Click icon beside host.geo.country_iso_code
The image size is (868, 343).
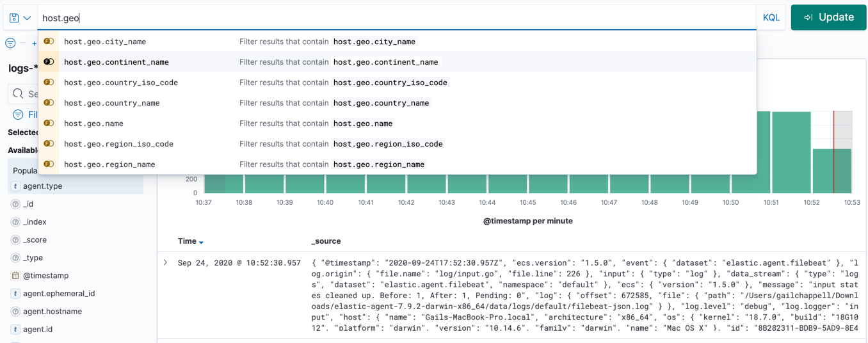tap(49, 83)
